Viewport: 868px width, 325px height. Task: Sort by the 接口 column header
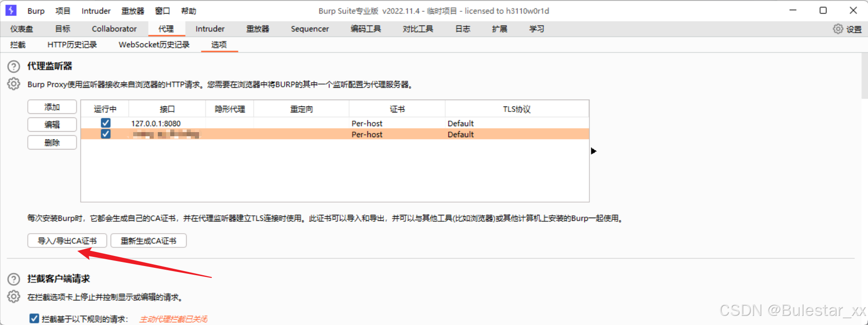click(x=167, y=109)
